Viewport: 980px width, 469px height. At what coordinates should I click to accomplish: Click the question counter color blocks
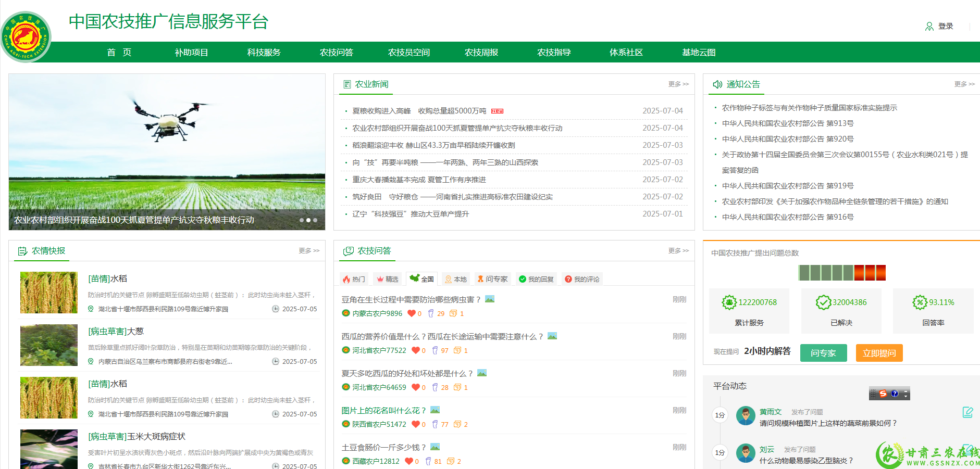(842, 273)
